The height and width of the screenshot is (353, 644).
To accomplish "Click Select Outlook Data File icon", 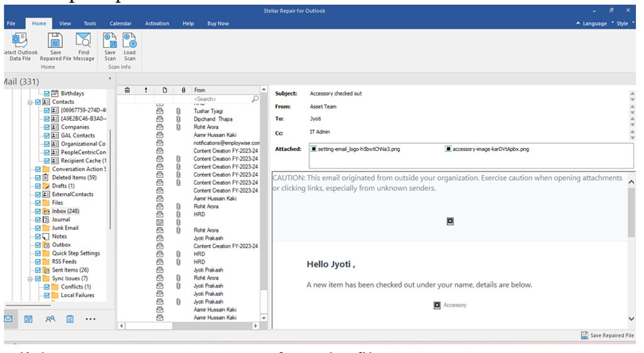I will [x=19, y=41].
